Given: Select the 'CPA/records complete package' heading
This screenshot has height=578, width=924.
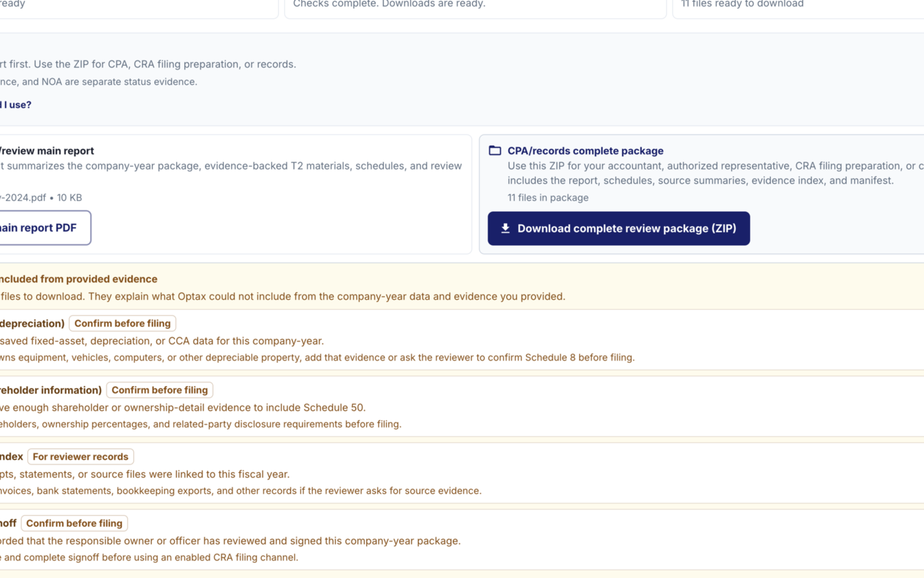Looking at the screenshot, I should coord(586,151).
